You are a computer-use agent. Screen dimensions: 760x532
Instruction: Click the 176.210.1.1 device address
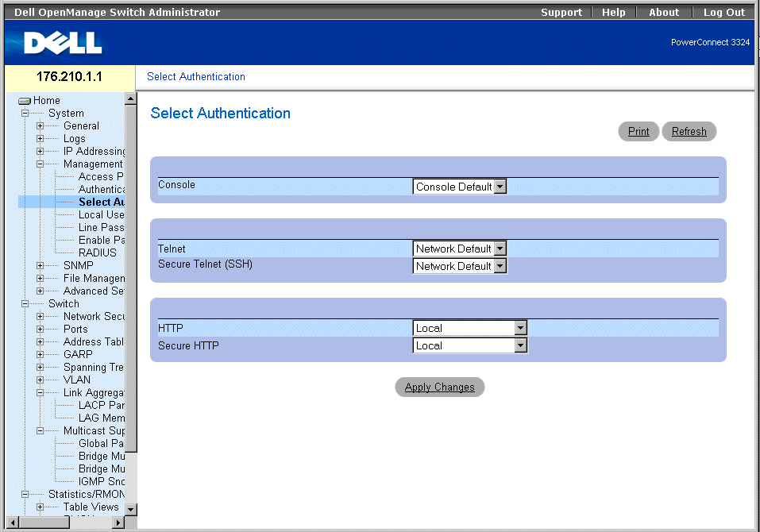tap(69, 76)
